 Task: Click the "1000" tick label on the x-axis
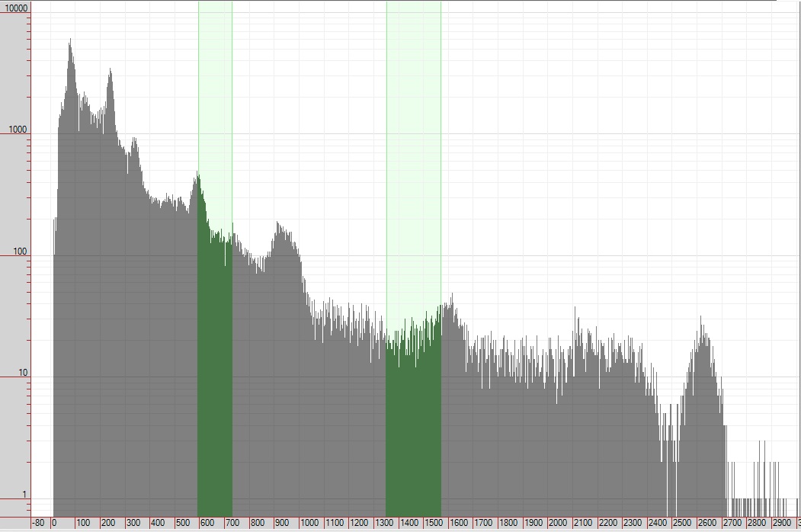pos(310,524)
